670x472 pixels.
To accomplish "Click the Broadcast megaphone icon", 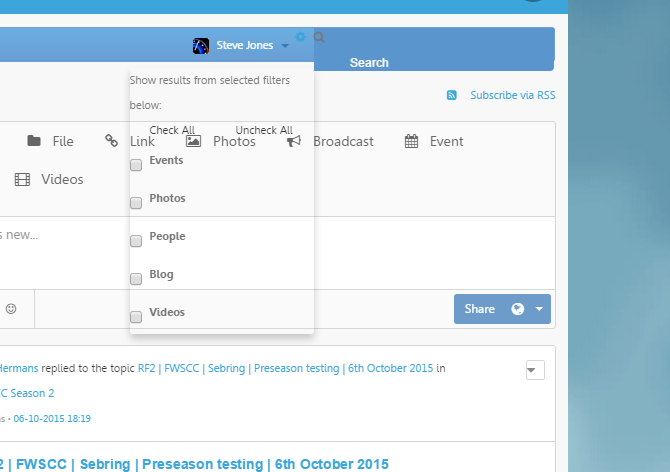I will click(x=294, y=141).
